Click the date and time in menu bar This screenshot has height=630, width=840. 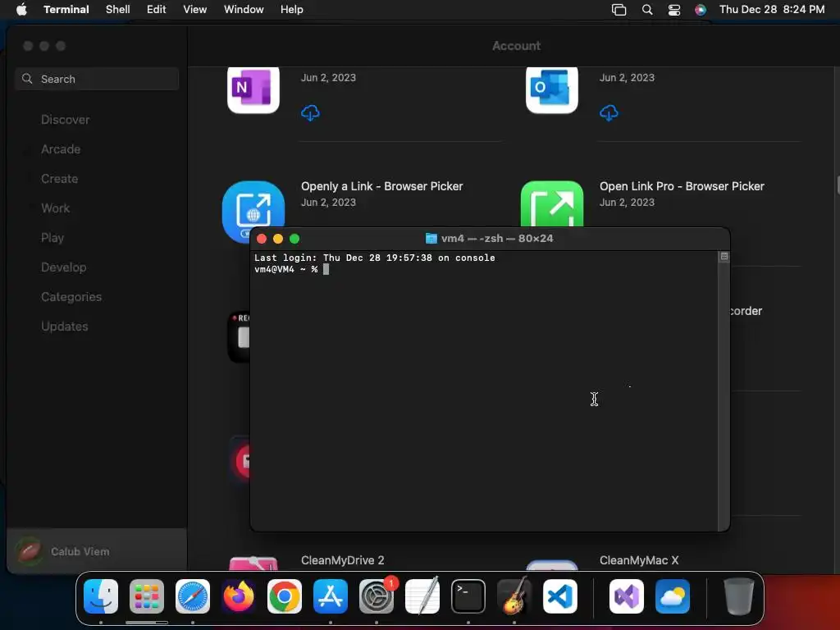[772, 9]
